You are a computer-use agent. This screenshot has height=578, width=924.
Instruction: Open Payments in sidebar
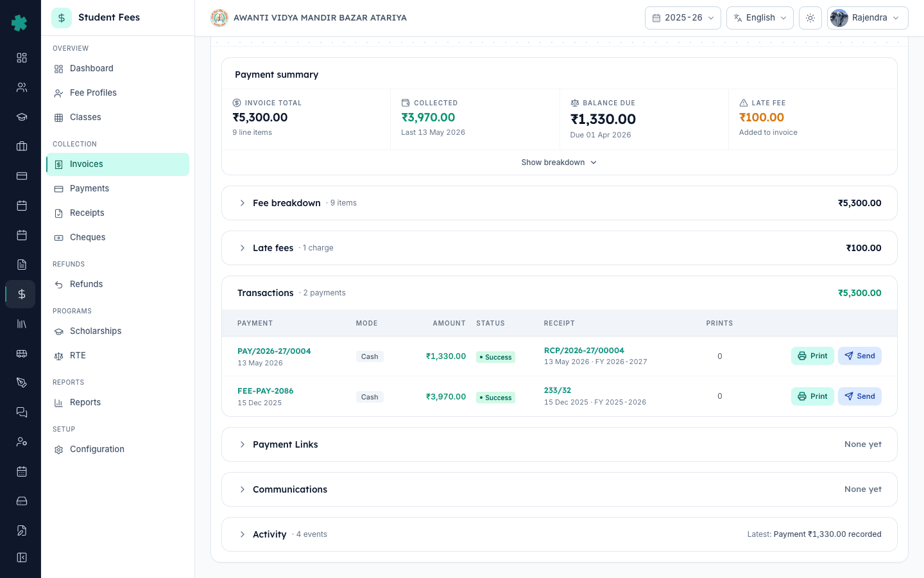[117, 189]
